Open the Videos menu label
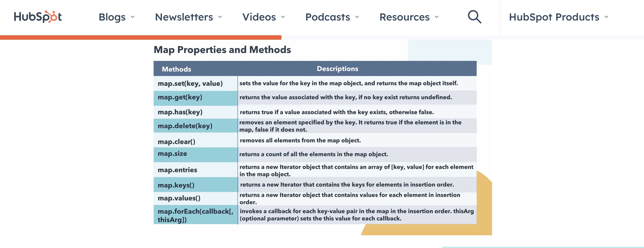This screenshot has height=248, width=644. pyautogui.click(x=259, y=17)
